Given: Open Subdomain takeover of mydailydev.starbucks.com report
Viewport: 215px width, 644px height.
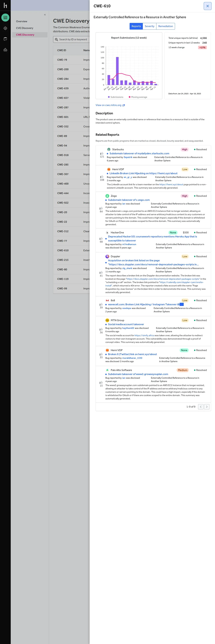Looking at the screenshot, I should coord(139,153).
